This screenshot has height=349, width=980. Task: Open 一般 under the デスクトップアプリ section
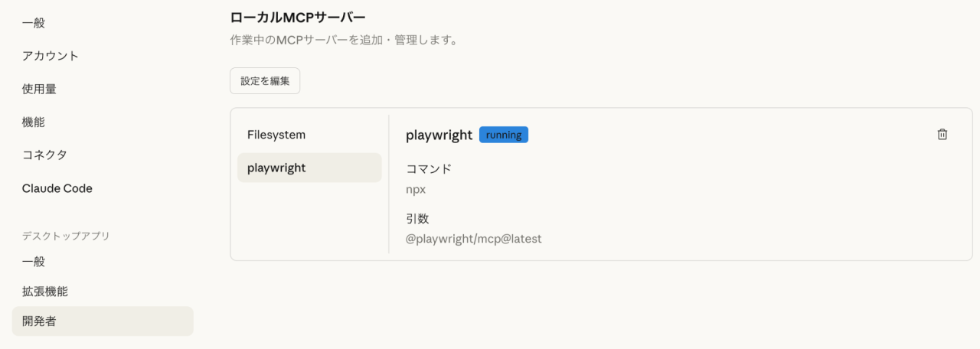(34, 261)
